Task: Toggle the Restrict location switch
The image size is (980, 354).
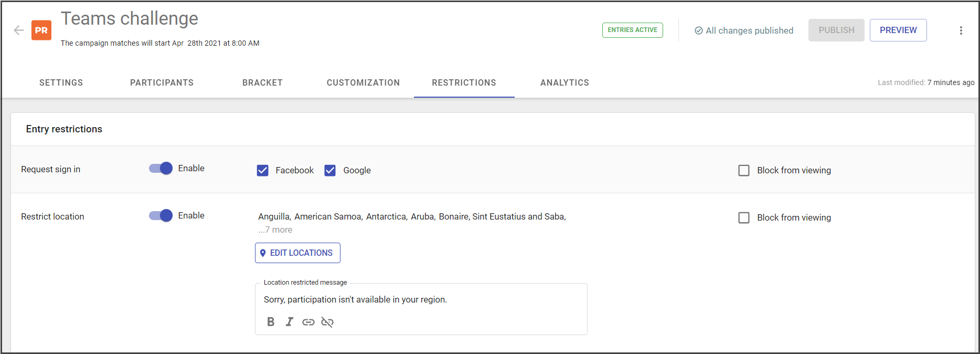Action: tap(161, 215)
